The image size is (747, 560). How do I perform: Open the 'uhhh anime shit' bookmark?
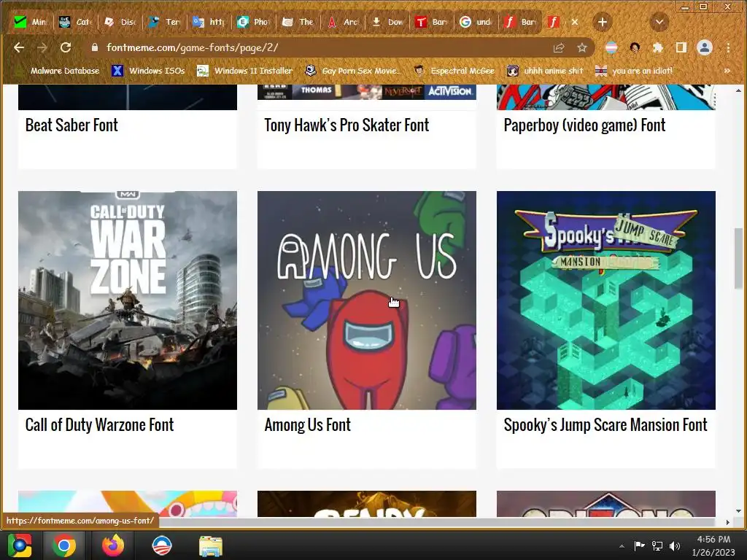coord(545,71)
